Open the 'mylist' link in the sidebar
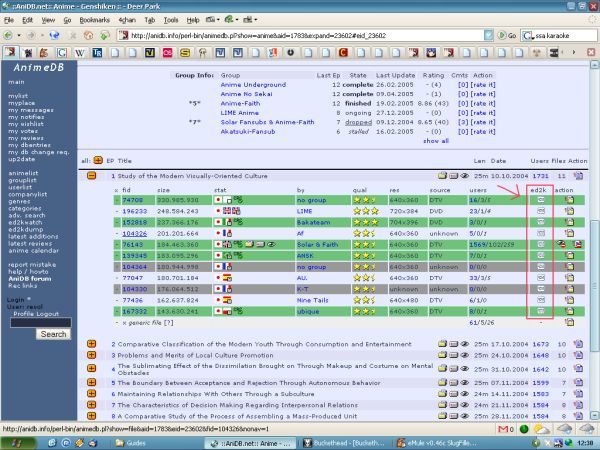 [x=18, y=96]
